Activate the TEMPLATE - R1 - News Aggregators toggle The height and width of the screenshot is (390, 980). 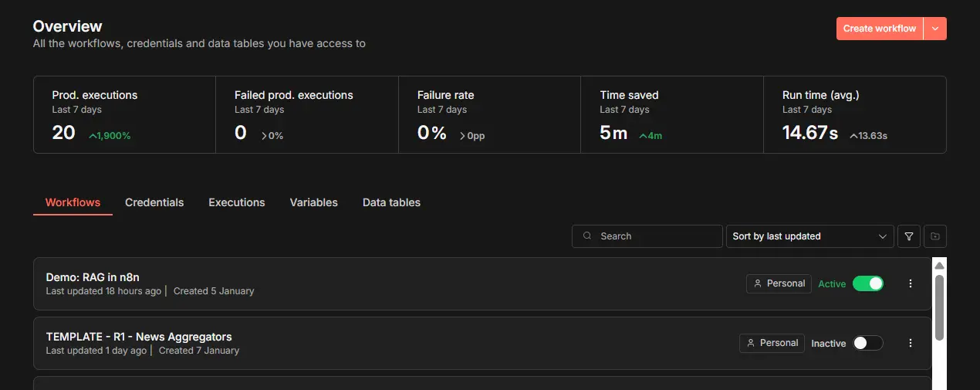tap(868, 343)
